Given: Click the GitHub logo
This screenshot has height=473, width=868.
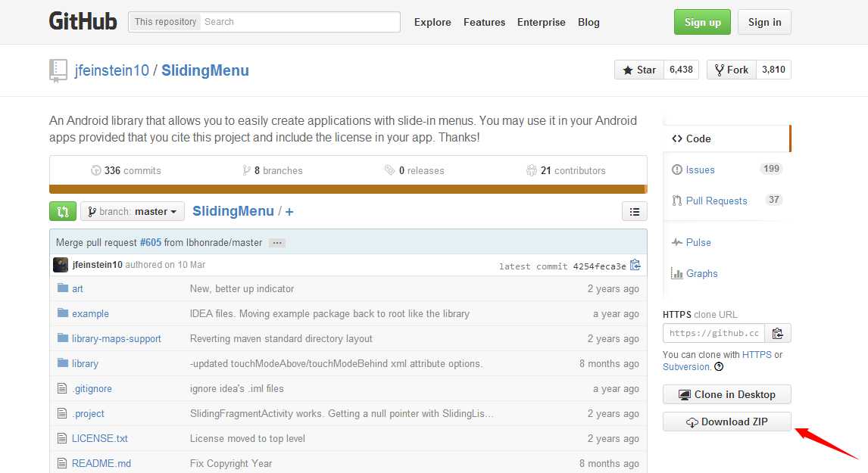Looking at the screenshot, I should pos(83,22).
